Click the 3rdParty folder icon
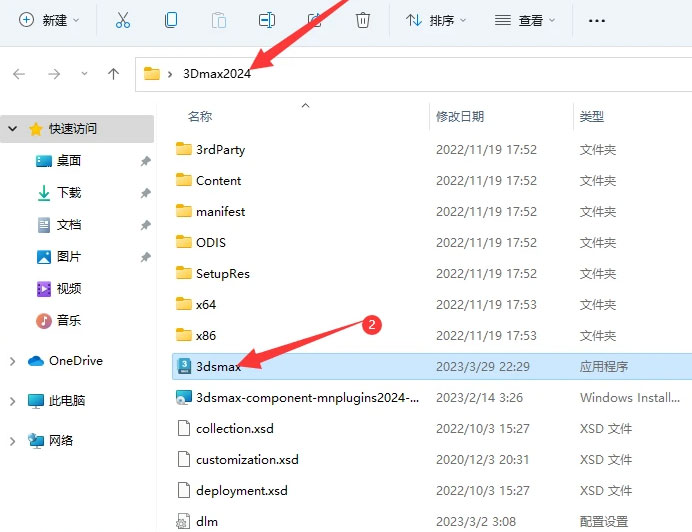This screenshot has height=532, width=692. pos(184,149)
